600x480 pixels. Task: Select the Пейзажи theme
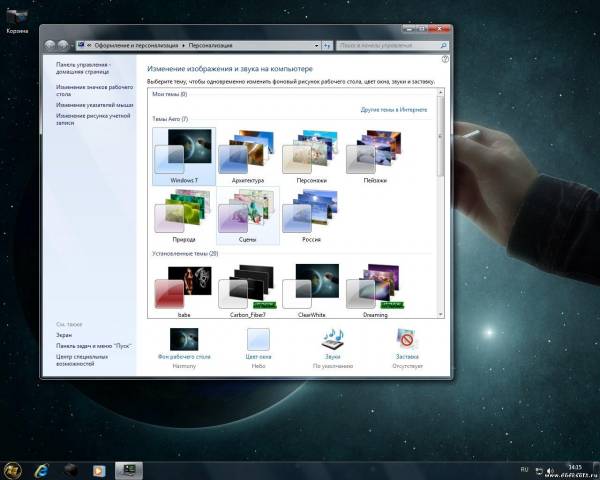click(375, 157)
